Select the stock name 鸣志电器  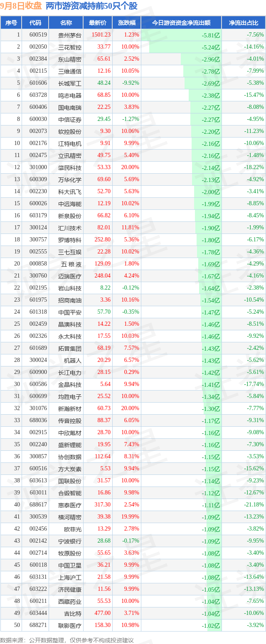click(70, 96)
